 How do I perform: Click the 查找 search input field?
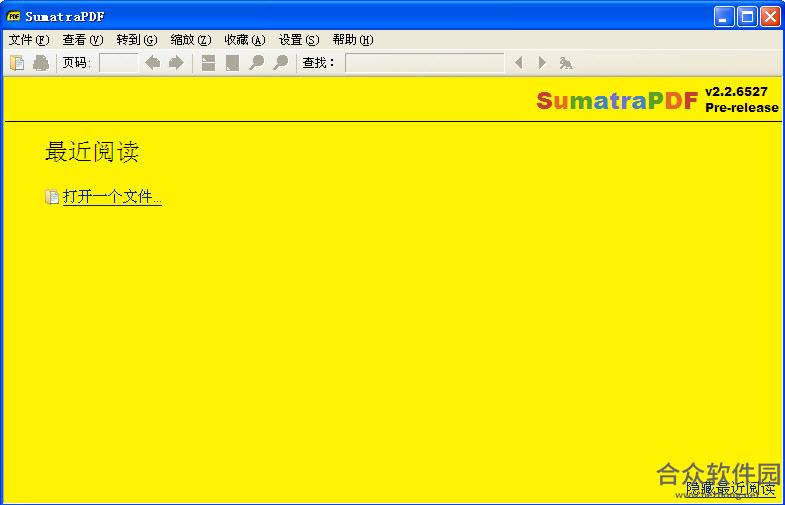click(x=425, y=63)
